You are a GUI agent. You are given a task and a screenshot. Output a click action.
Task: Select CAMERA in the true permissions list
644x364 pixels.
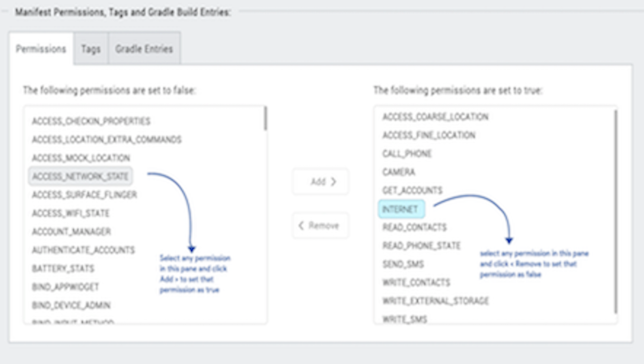point(399,172)
